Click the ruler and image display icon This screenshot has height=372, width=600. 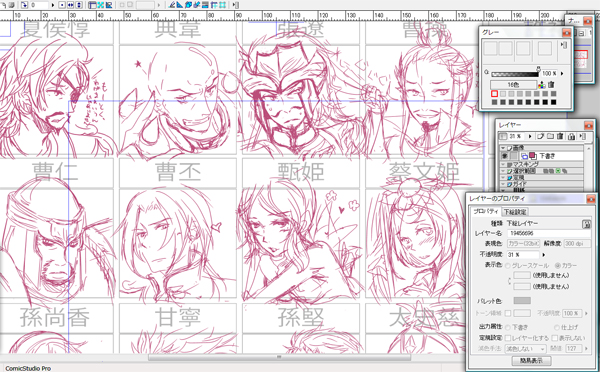click(x=109, y=5)
